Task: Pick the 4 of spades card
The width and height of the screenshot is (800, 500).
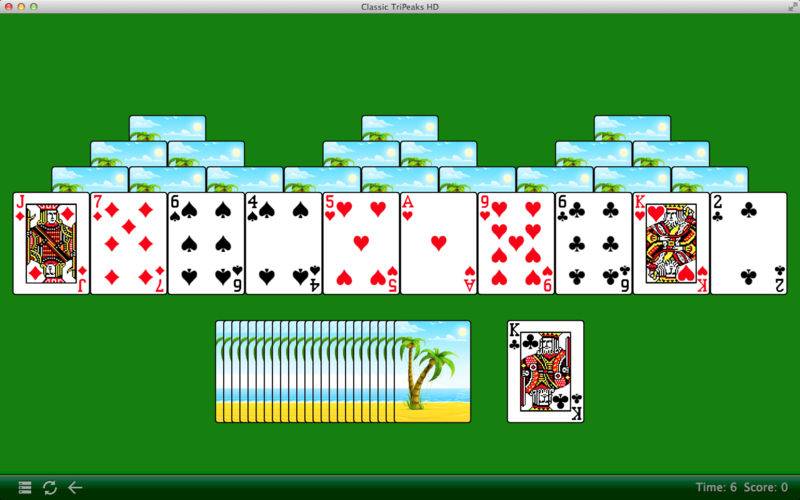Action: click(x=284, y=243)
